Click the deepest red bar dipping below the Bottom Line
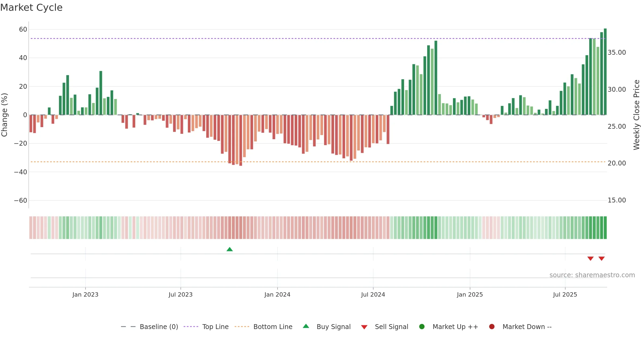This screenshot has height=362, width=644. tap(241, 140)
